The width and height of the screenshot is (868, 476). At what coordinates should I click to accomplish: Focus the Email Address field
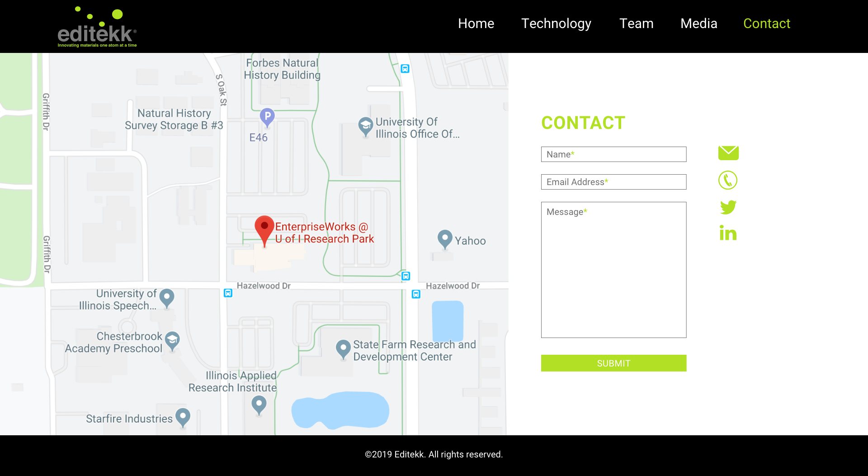click(x=613, y=182)
